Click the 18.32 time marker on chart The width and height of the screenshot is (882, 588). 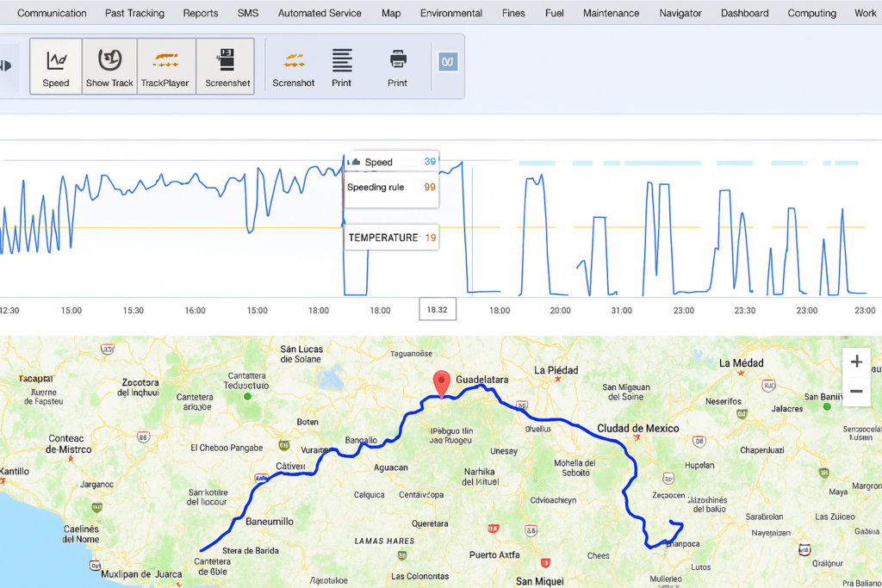[x=438, y=310]
